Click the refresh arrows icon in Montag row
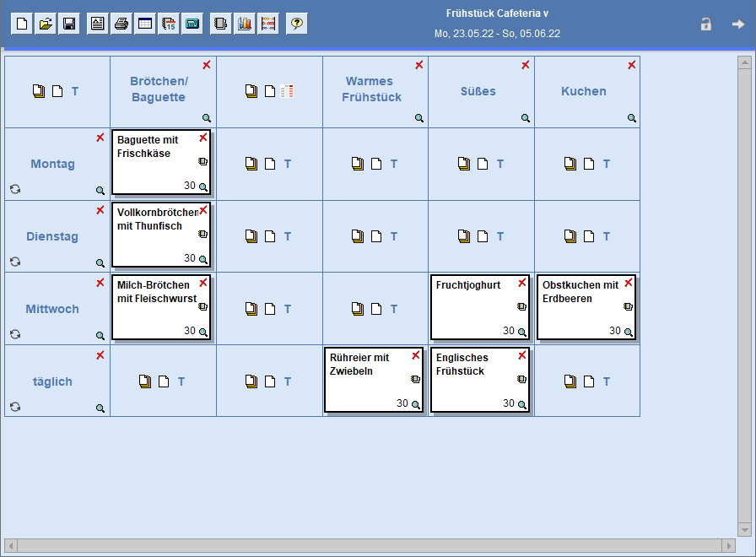This screenshot has height=557, width=756. click(15, 189)
